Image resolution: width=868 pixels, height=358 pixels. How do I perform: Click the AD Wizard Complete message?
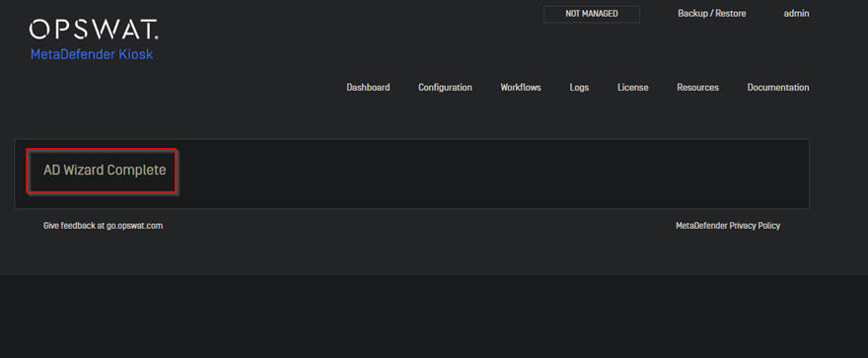pos(105,170)
